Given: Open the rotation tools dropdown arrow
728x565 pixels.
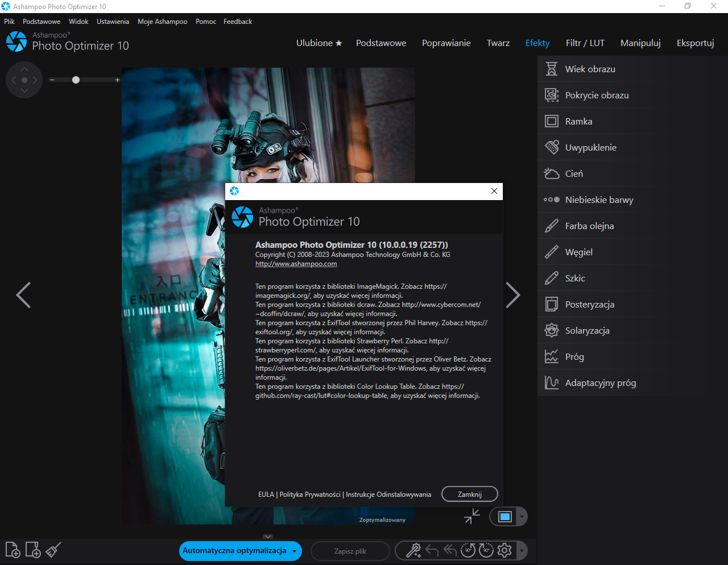Looking at the screenshot, I should pyautogui.click(x=521, y=550).
